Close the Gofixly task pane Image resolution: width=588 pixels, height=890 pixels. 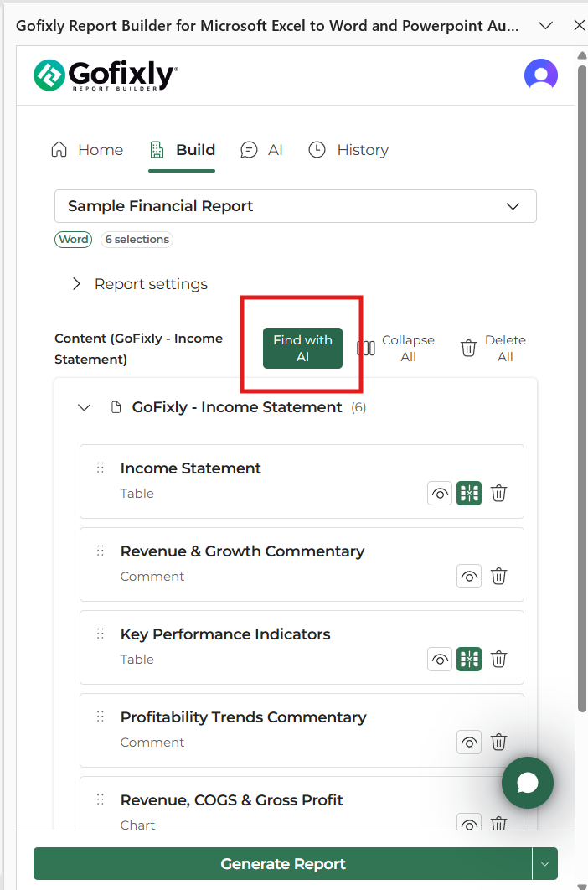[579, 25]
